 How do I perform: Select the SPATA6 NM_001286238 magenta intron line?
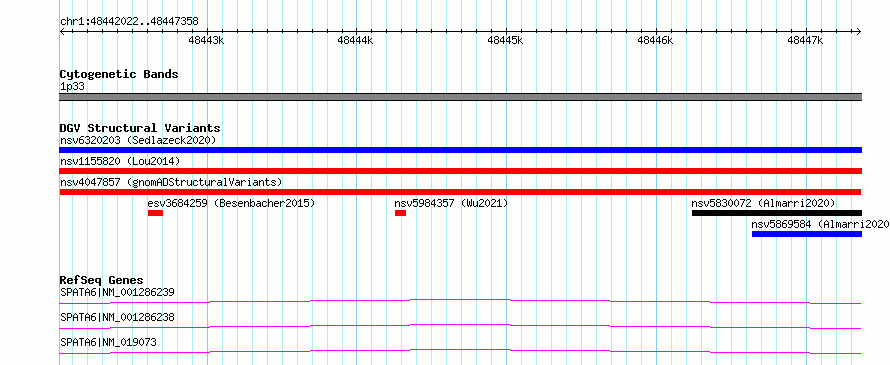coord(460,326)
